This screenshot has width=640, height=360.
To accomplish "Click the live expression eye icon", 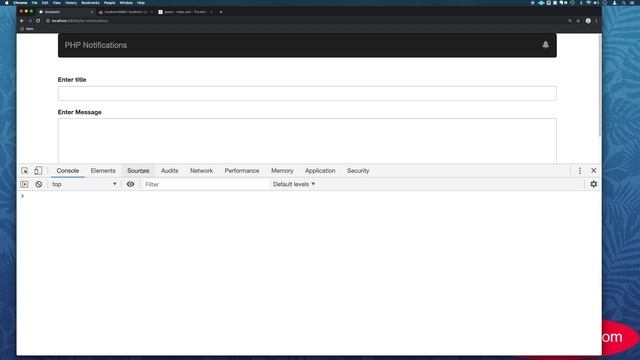I will pos(131,184).
